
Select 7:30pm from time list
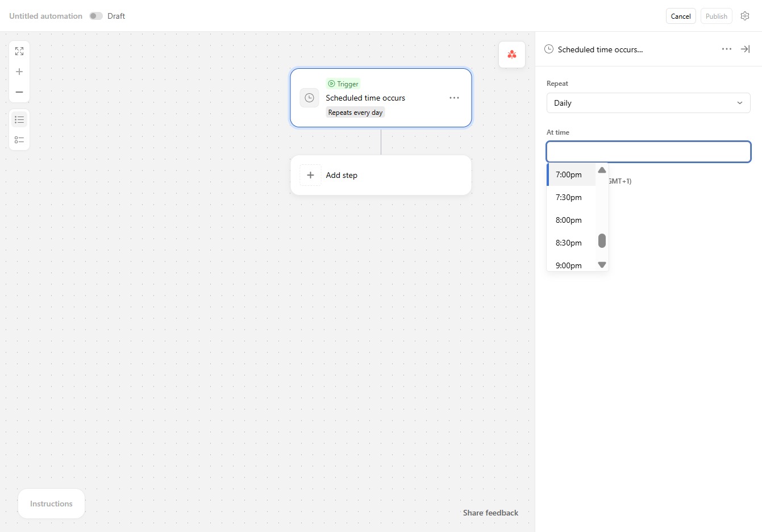pos(571,197)
